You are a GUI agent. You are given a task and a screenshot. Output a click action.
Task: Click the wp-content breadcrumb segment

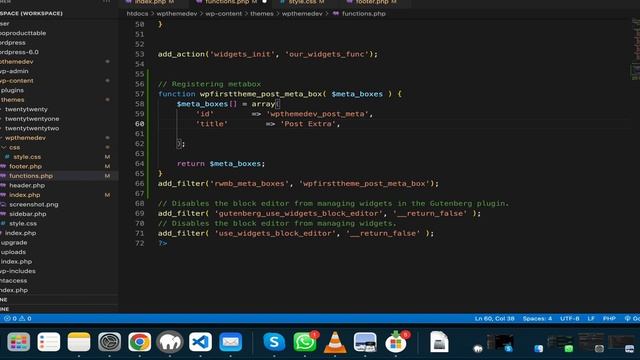223,13
